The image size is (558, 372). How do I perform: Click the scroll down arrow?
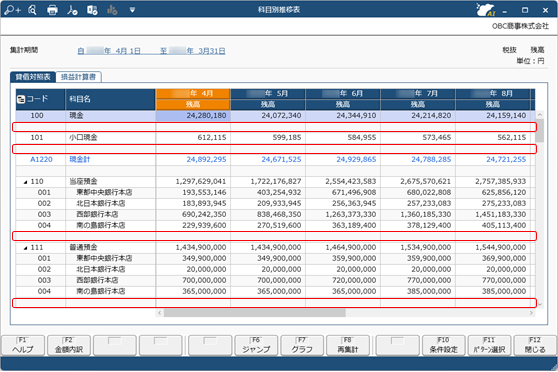click(539, 304)
